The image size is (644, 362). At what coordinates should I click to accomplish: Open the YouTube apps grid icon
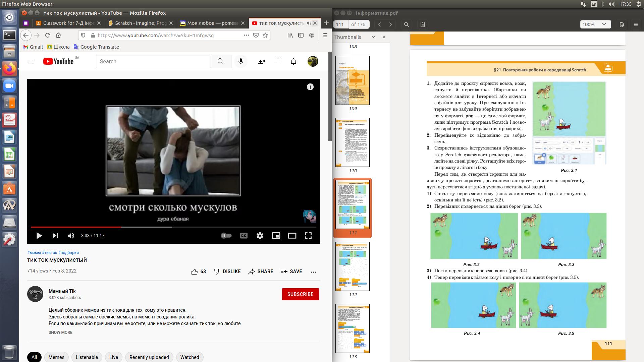click(x=277, y=61)
